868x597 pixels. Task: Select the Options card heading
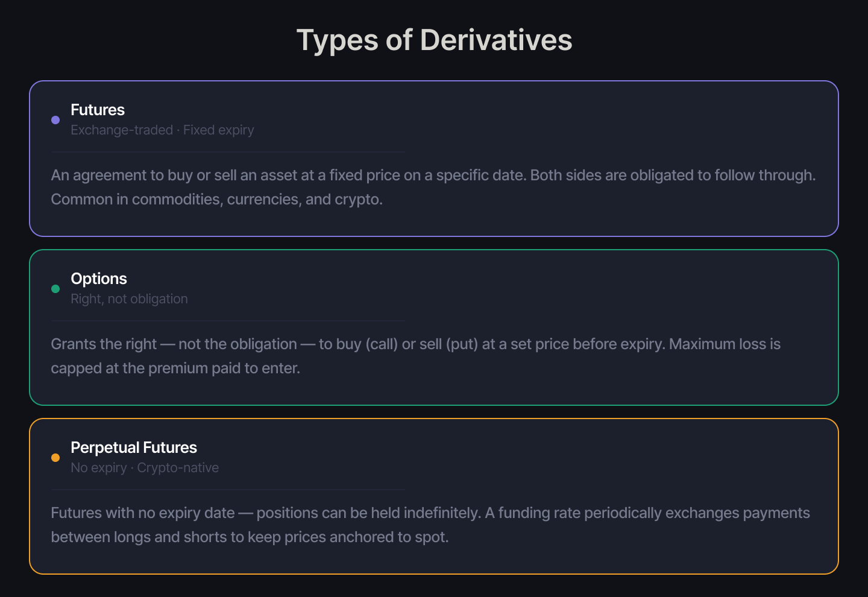coord(99,279)
